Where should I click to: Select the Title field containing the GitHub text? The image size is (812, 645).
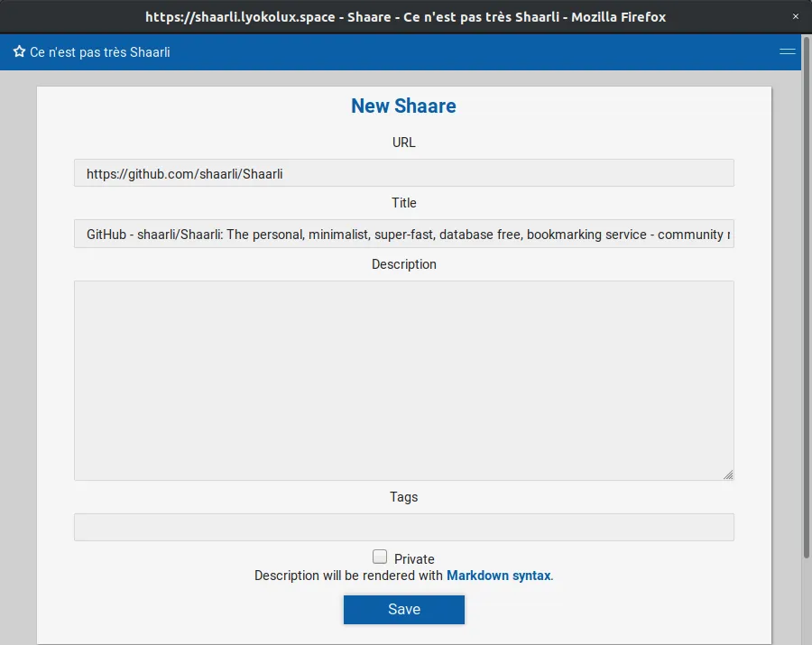[403, 234]
